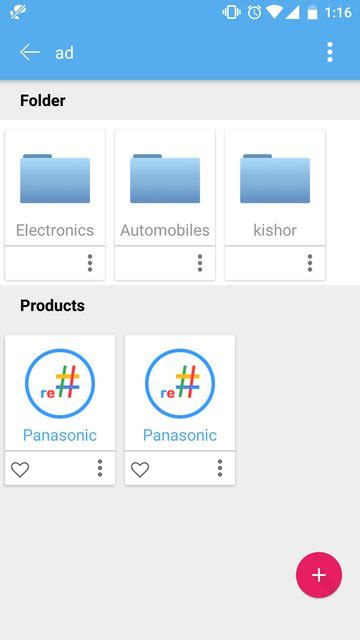Open options menu for Automobiles folder

(x=200, y=263)
